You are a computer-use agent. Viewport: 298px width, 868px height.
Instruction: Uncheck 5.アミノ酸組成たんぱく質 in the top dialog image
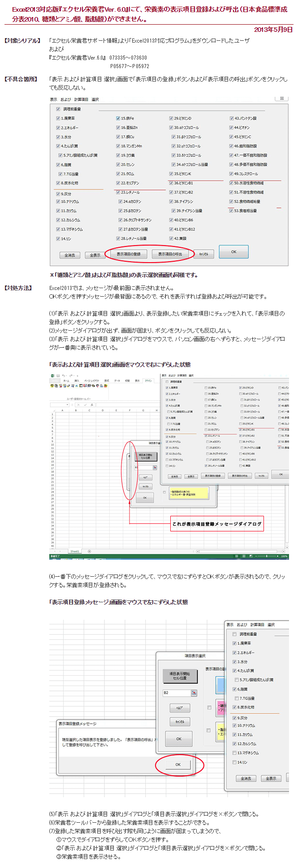[x=60, y=155]
